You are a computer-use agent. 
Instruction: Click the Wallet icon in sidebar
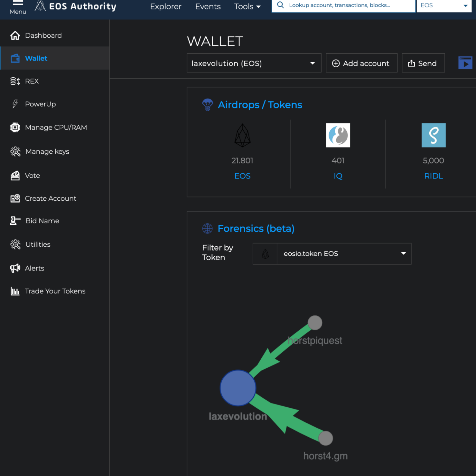pos(15,58)
